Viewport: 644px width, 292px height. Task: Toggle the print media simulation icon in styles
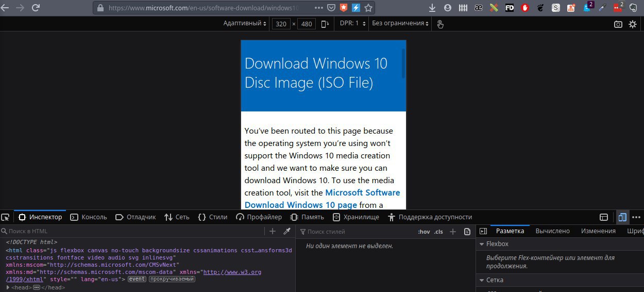pos(467,232)
